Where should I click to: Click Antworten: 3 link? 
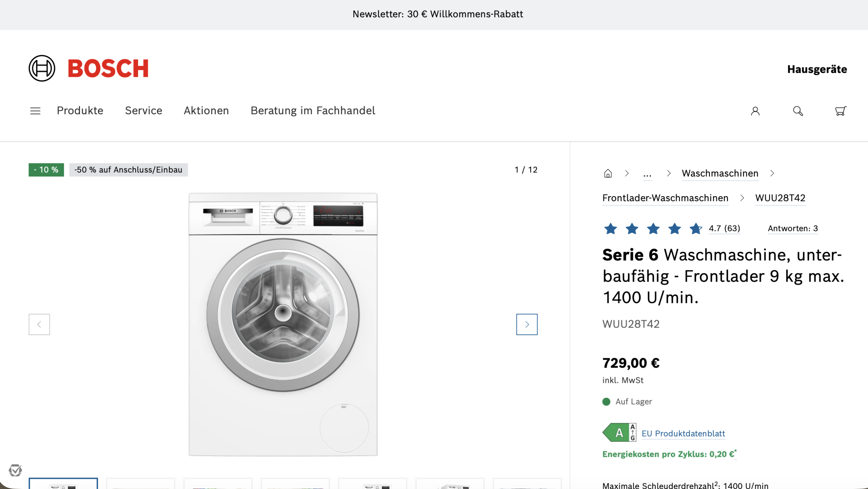point(792,228)
